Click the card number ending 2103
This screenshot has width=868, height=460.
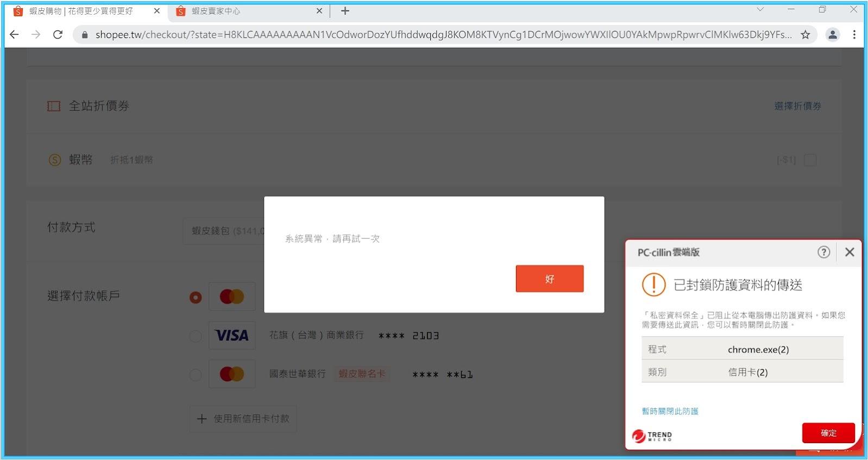[x=408, y=336]
